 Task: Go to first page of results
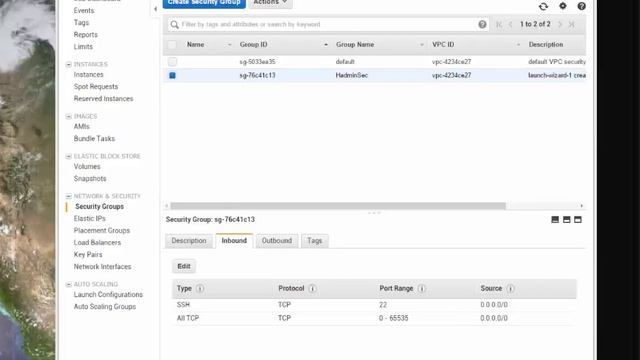[499, 24]
